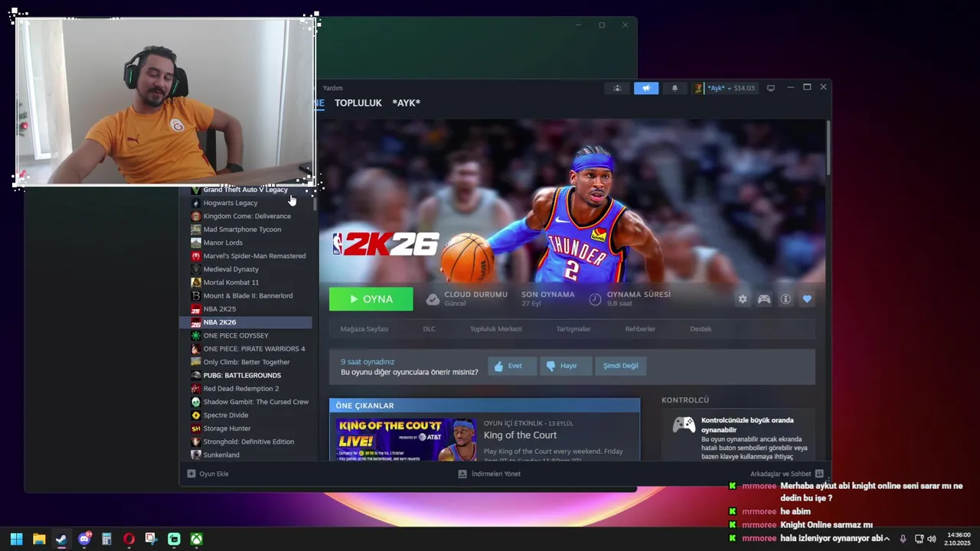Open NBA 2K26 manage gear icon
Image resolution: width=980 pixels, height=551 pixels.
[x=743, y=299]
